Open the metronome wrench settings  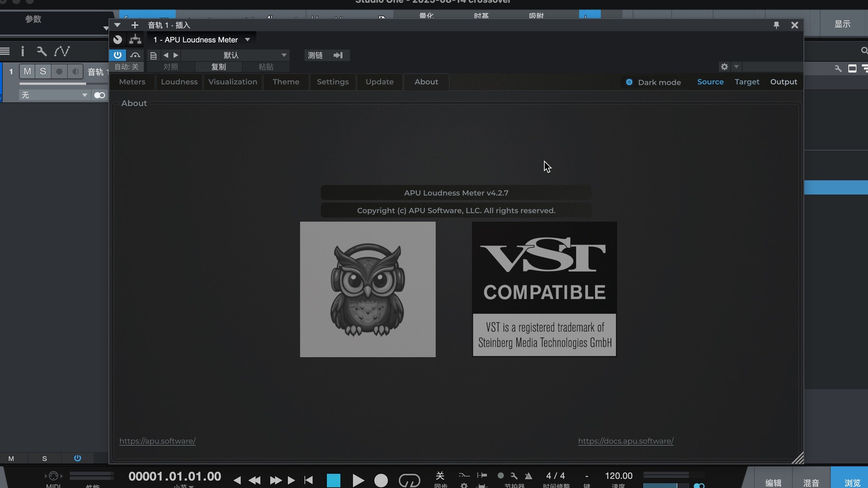pyautogui.click(x=514, y=476)
